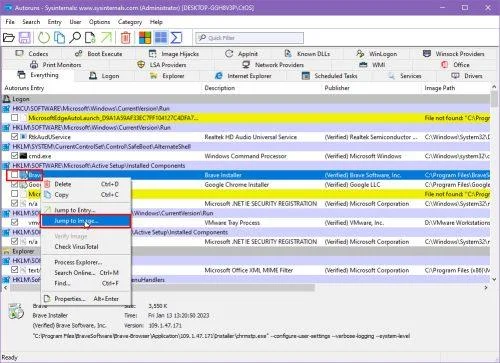Screen dimensions: 500x363
Task: Click the colorful Windows logo filter icon
Action: [145, 38]
